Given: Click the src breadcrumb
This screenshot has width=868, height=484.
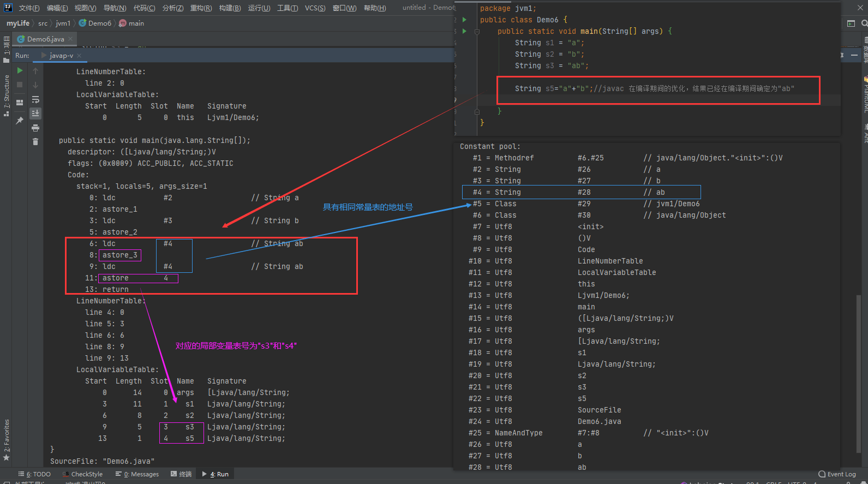Looking at the screenshot, I should [43, 23].
